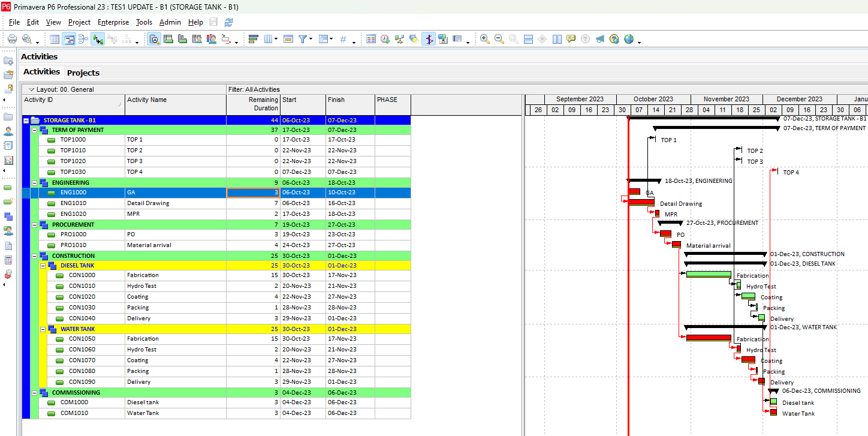The height and width of the screenshot is (436, 868).
Task: Open the Activity Network view icon
Action: coord(83,39)
